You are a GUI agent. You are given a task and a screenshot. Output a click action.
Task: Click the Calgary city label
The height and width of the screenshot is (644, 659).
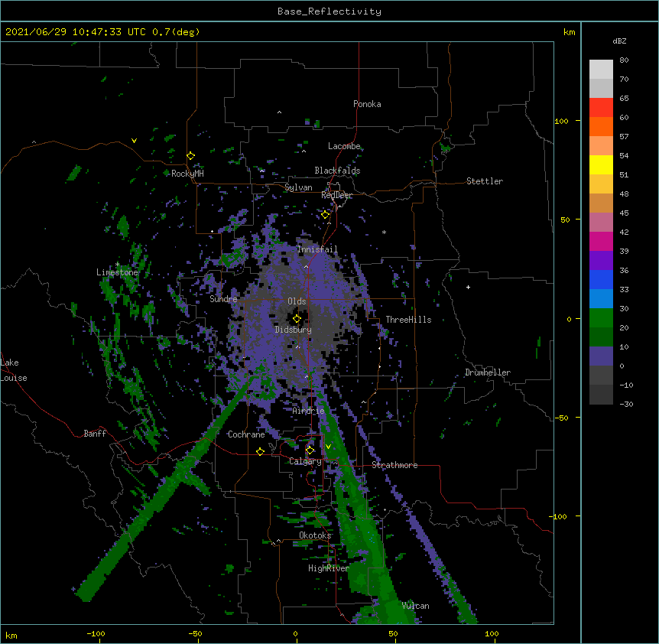click(x=305, y=461)
